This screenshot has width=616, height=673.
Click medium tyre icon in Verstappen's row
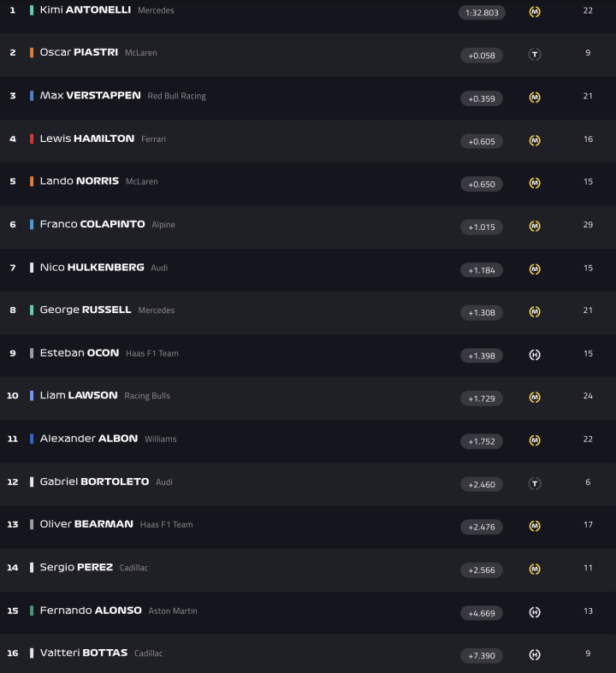click(535, 97)
